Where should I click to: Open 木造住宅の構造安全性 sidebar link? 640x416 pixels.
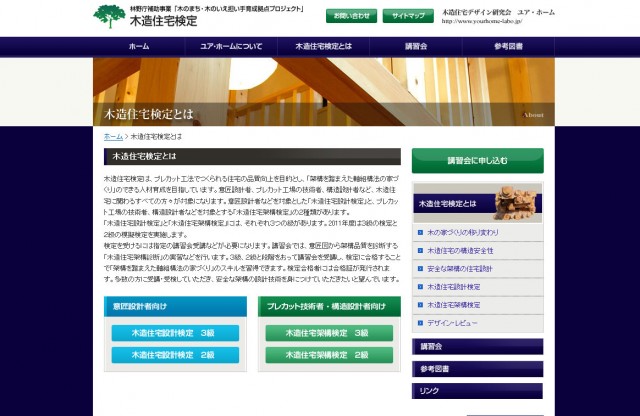[x=464, y=250]
